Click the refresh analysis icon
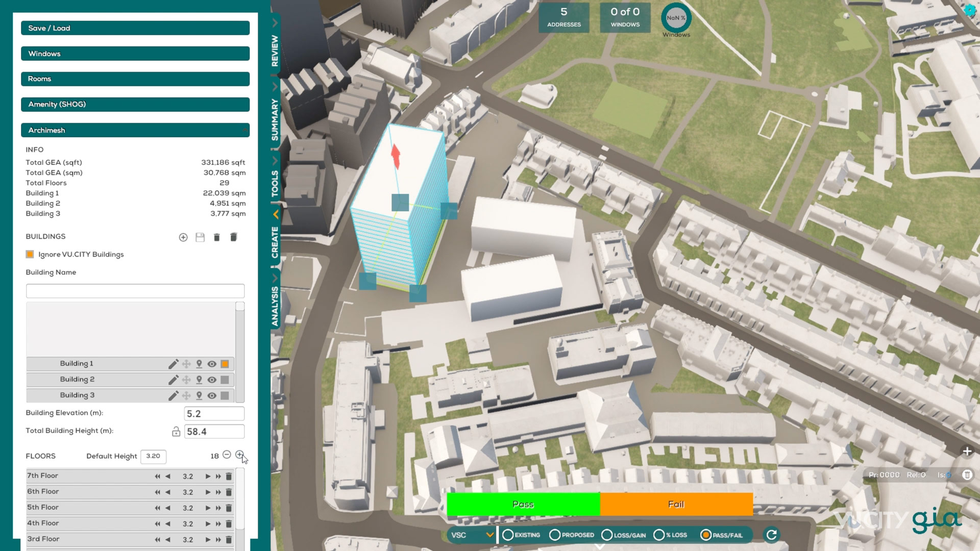This screenshot has width=980, height=551. (771, 535)
